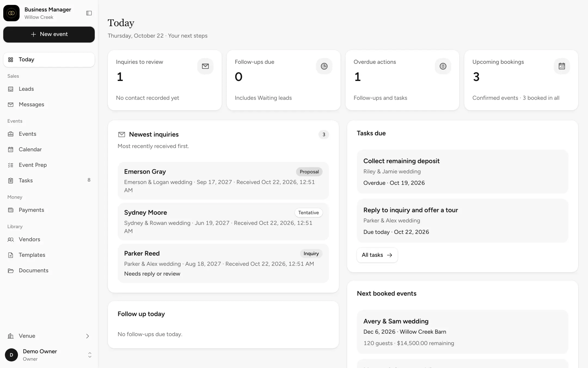Screen dimensions: 588x368
Task: Click the calendar icon on Upcoming bookings
Action: (562, 66)
